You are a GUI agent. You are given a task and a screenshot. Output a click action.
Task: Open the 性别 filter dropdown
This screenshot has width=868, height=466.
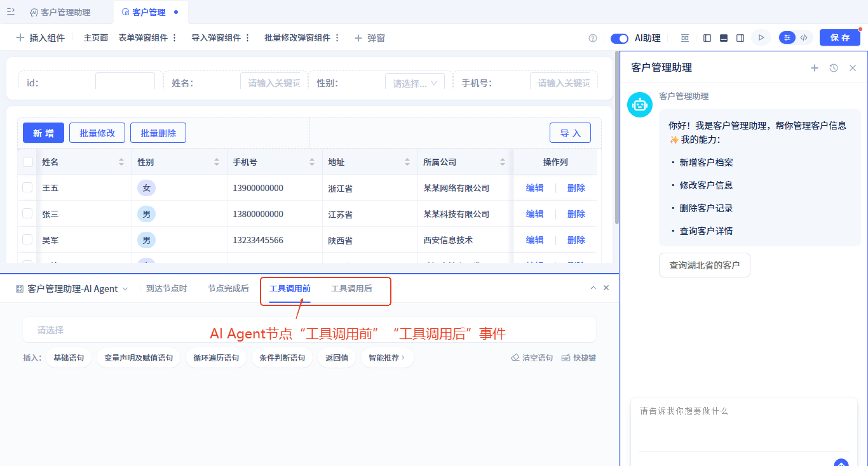415,83
